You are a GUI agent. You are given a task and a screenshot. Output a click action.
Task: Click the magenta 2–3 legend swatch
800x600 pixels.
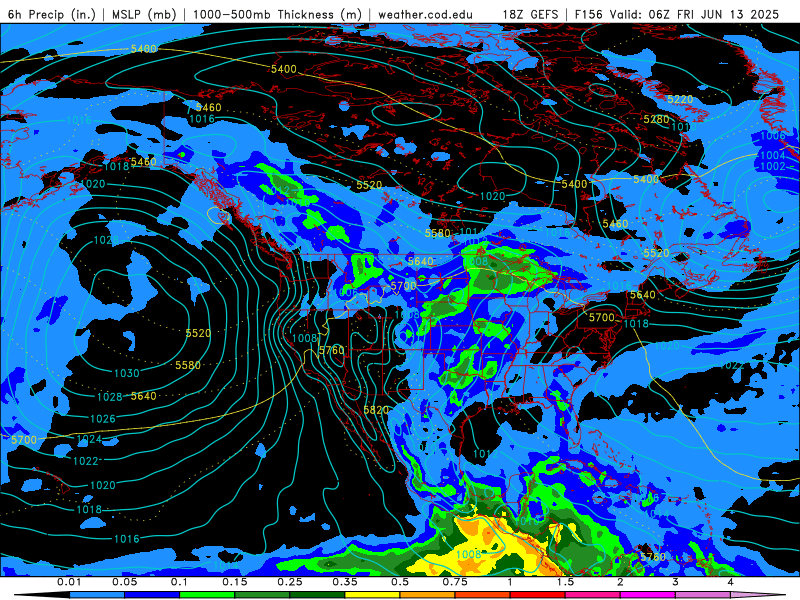point(648,595)
